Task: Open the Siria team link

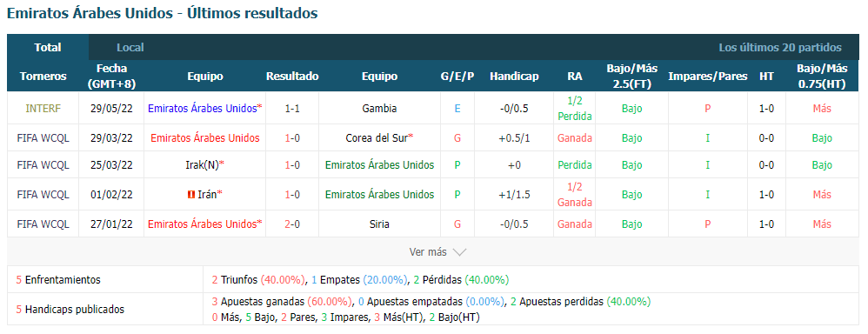Action: click(380, 224)
